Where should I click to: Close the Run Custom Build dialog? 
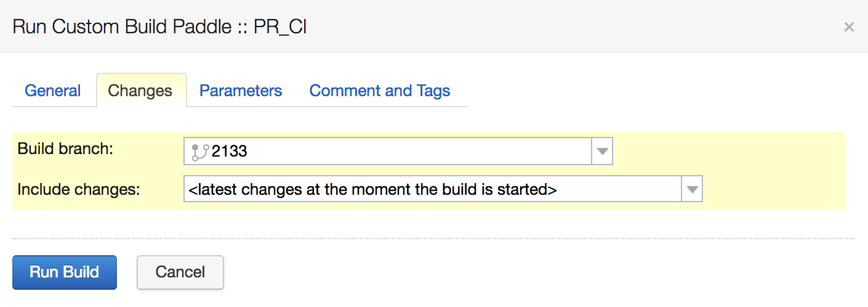click(x=849, y=27)
